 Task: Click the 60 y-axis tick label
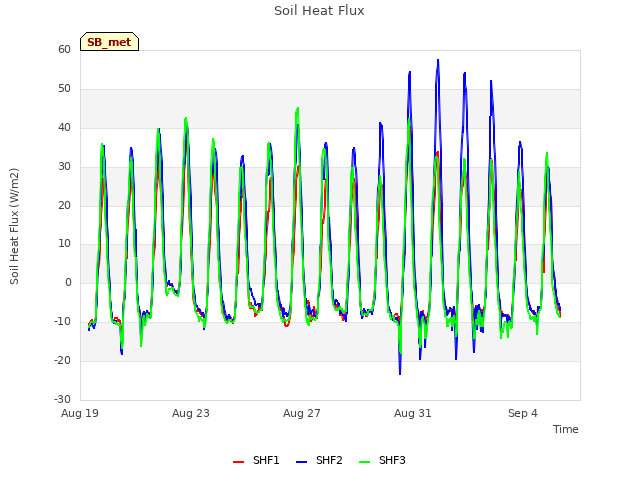click(64, 49)
